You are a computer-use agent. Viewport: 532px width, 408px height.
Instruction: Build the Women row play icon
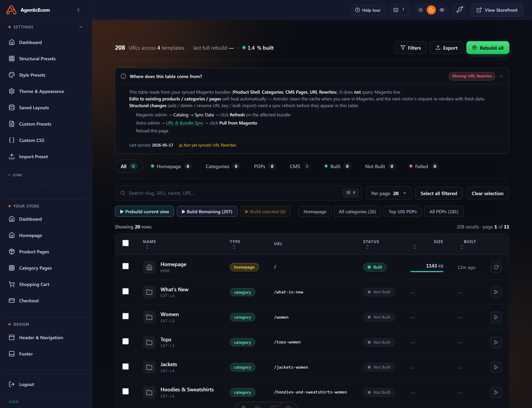(x=496, y=317)
